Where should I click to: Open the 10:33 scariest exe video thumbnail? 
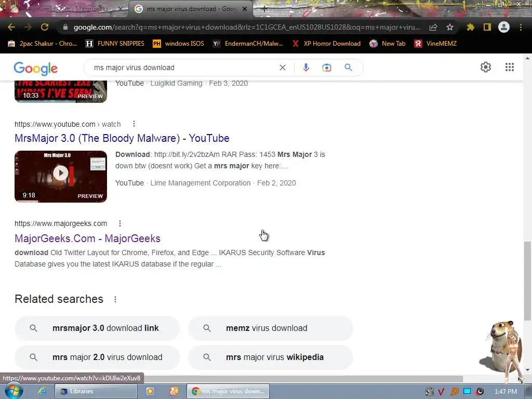(x=61, y=91)
